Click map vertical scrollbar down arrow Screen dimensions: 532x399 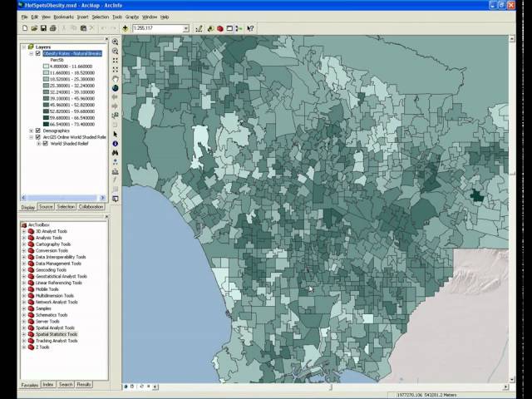click(512, 380)
